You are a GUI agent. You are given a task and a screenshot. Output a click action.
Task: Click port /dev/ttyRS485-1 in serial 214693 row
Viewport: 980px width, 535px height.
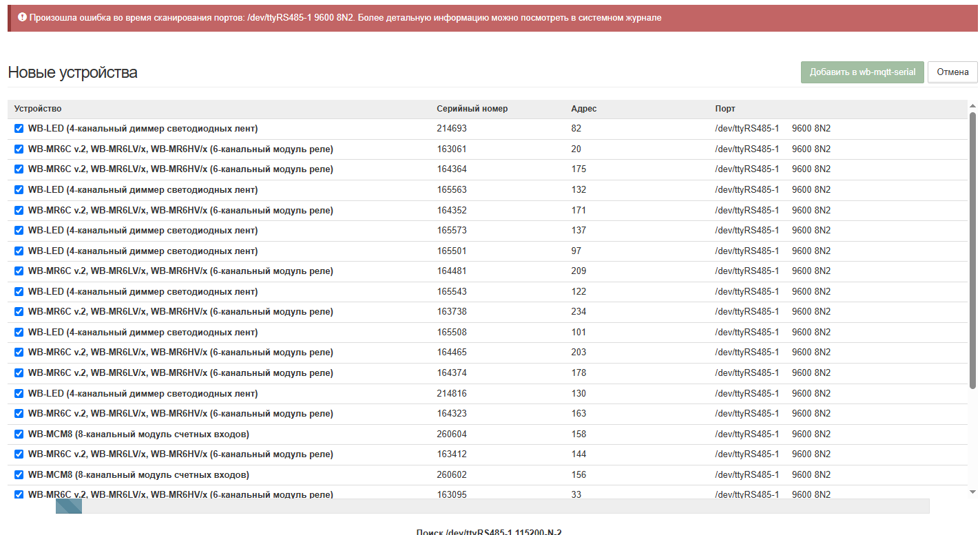(747, 128)
